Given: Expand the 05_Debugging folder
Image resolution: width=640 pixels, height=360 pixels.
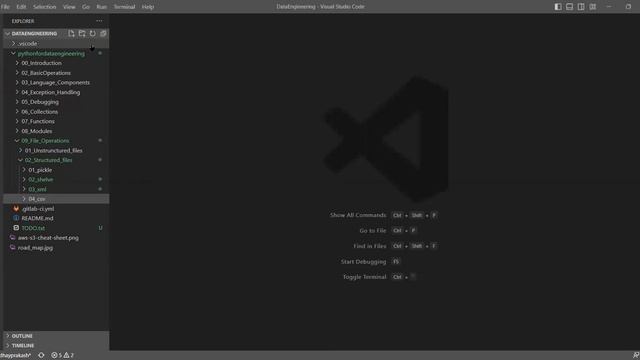Looking at the screenshot, I should point(56,102).
